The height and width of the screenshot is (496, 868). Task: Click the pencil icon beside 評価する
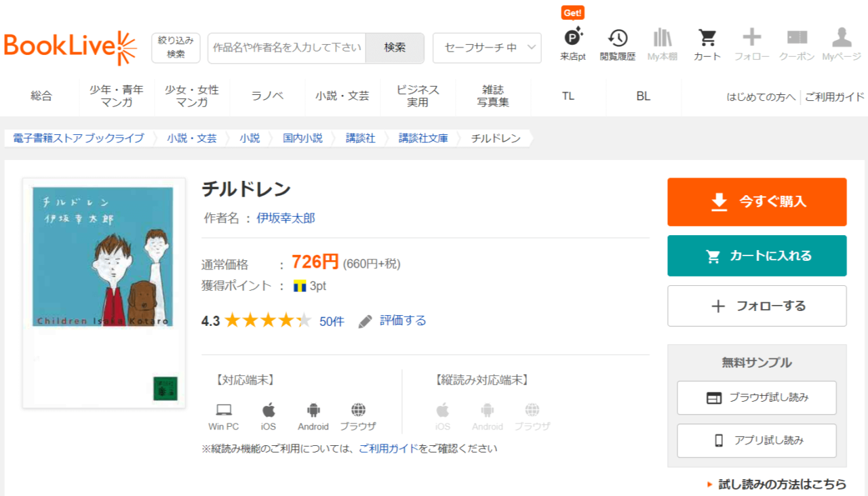tap(366, 321)
